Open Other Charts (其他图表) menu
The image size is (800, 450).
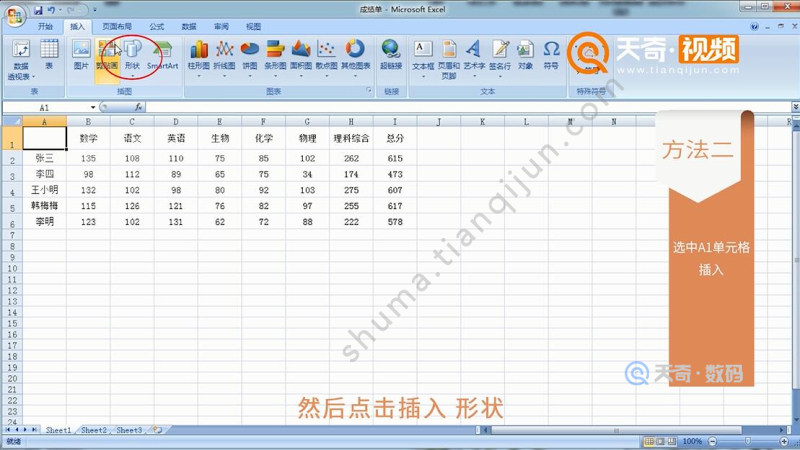(x=356, y=58)
